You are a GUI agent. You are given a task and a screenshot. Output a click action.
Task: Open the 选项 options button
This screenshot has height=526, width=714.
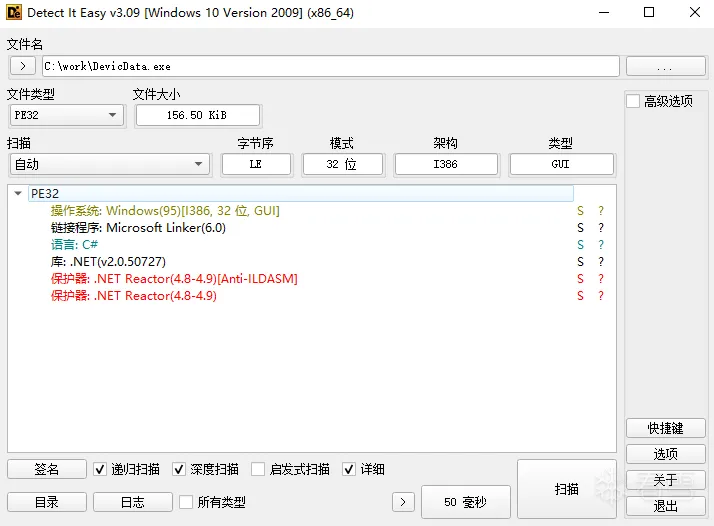click(666, 454)
